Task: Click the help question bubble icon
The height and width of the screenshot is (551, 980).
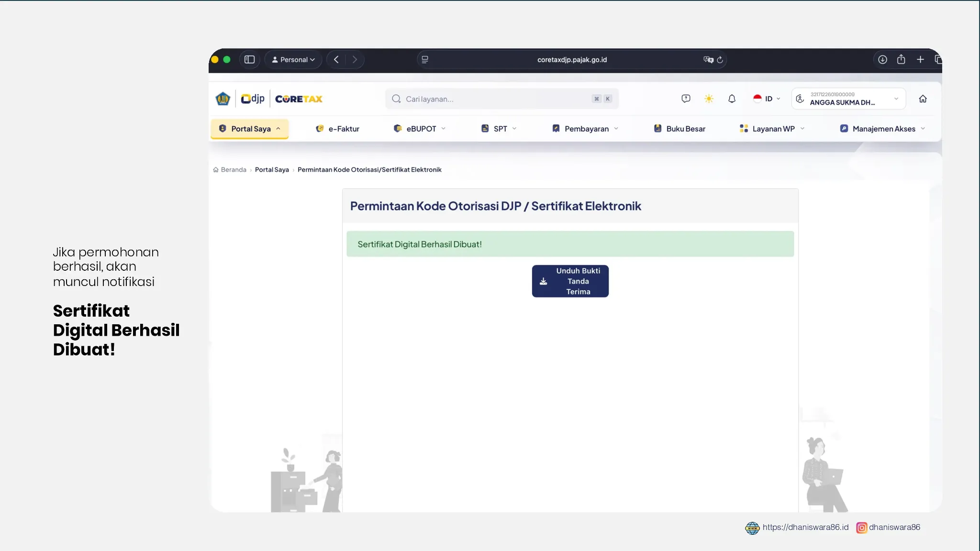Action: point(686,99)
